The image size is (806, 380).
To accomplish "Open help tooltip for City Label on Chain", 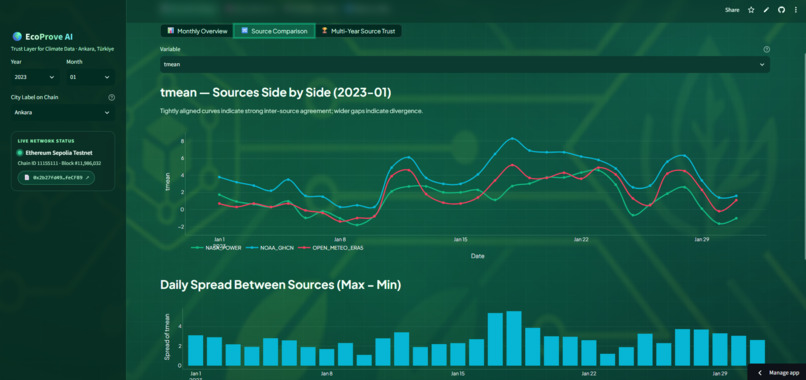I will (112, 97).
